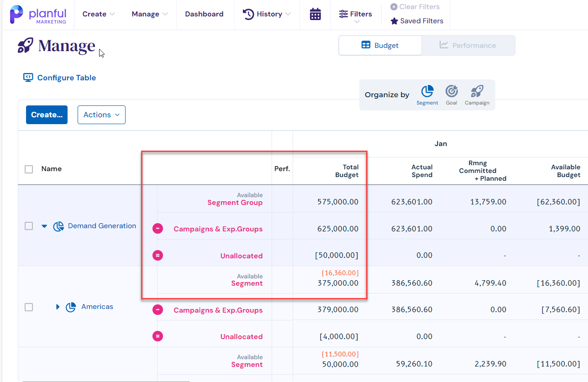
Task: Click the 625,000.00 total budget cell
Action: pos(338,229)
